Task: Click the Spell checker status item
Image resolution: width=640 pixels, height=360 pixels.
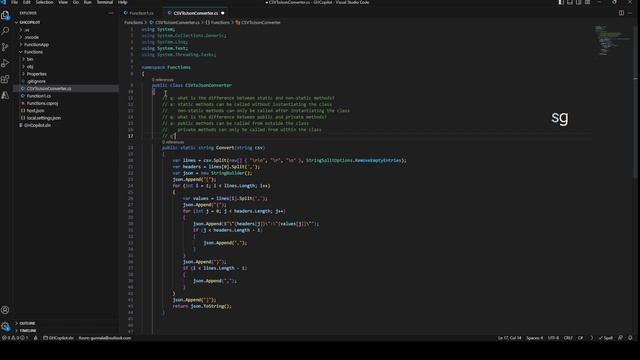Action: click(x=606, y=338)
